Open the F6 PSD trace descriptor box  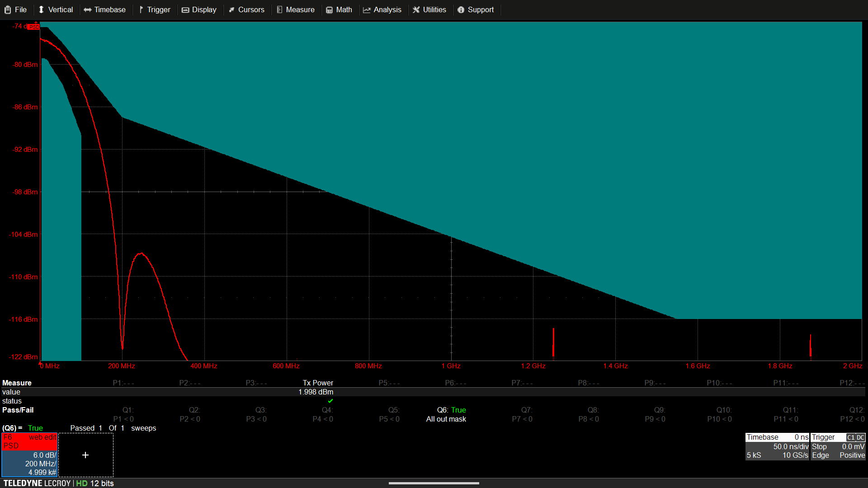(x=29, y=455)
